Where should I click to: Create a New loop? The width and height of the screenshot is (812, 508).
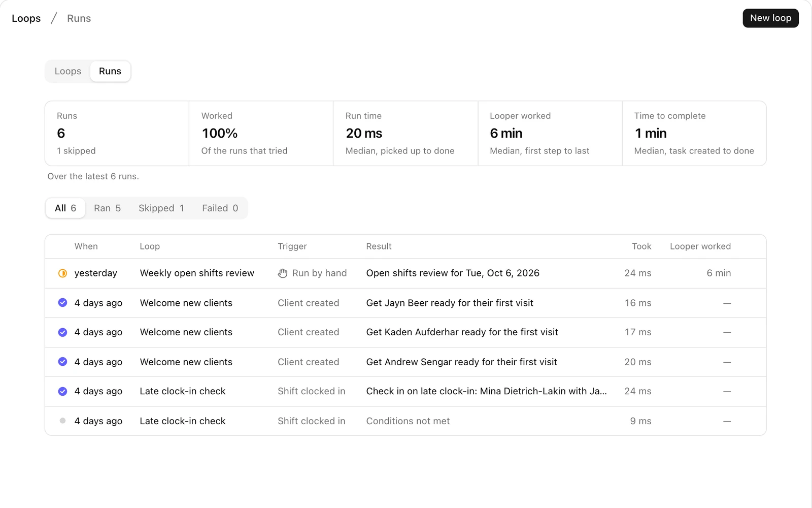(770, 18)
